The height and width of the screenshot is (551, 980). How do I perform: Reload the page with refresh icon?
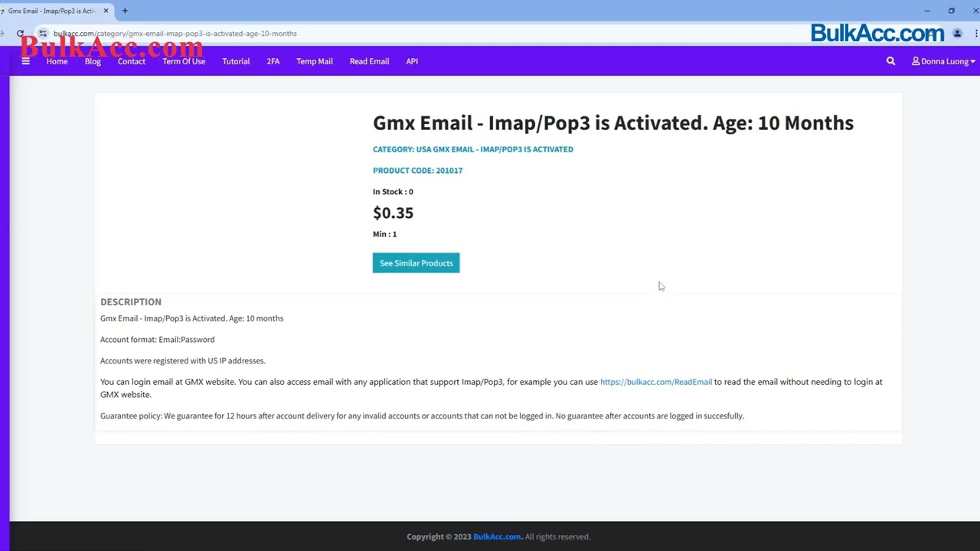coord(20,34)
